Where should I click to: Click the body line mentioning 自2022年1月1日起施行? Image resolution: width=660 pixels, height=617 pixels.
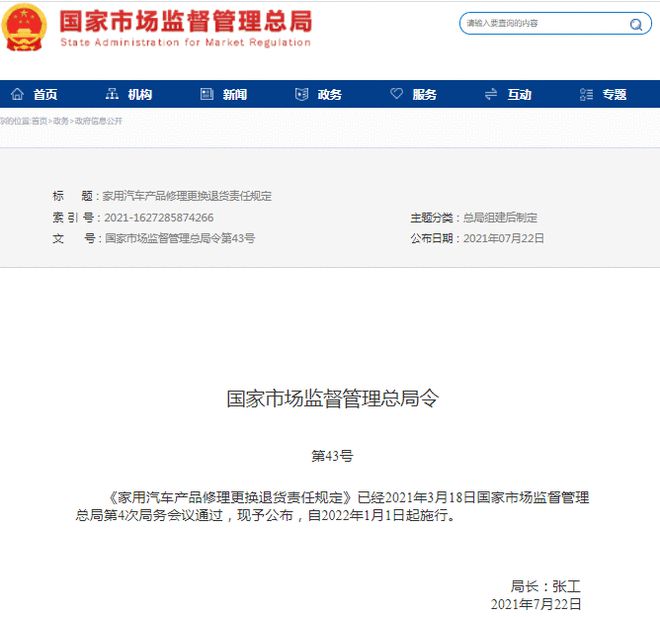266,515
